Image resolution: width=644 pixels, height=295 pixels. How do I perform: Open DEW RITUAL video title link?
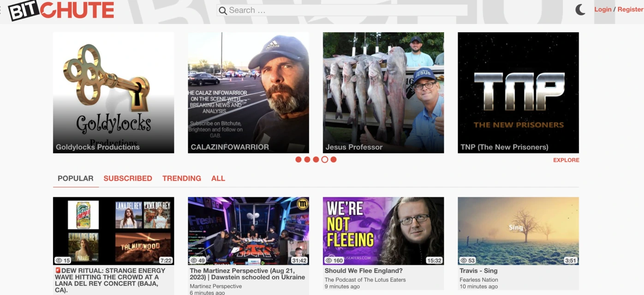110,280
